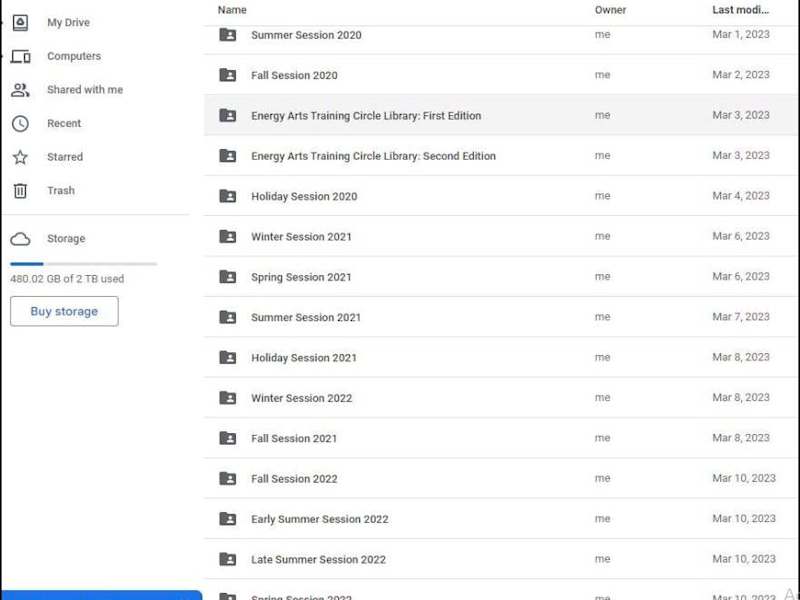Click the 'Mar 4, 2023' modified date
The height and width of the screenshot is (600, 800).
pyautogui.click(x=741, y=195)
